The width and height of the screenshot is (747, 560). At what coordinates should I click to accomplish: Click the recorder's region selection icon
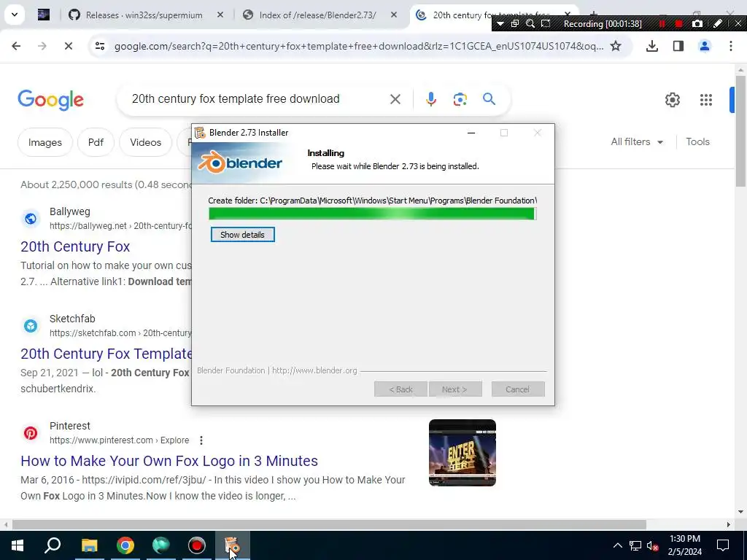click(546, 24)
